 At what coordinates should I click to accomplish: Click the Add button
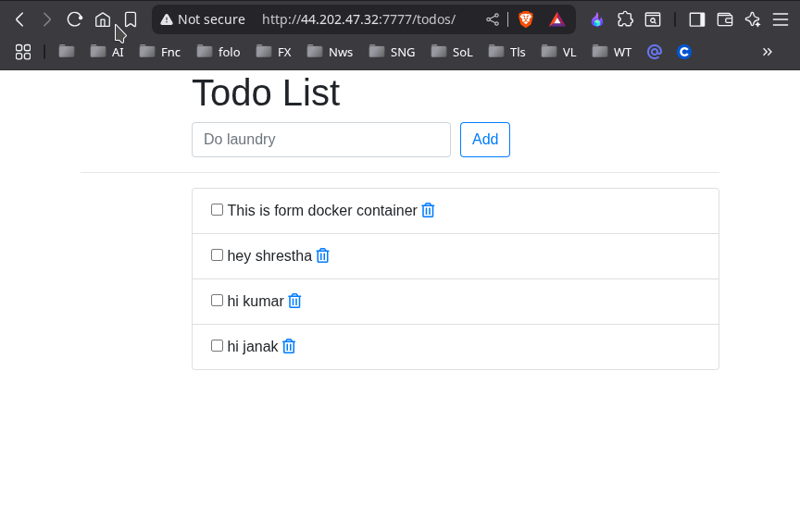(x=485, y=140)
